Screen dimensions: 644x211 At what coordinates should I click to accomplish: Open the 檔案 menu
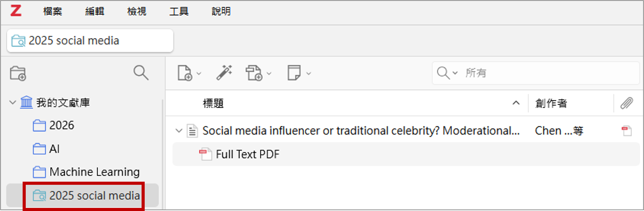point(53,11)
